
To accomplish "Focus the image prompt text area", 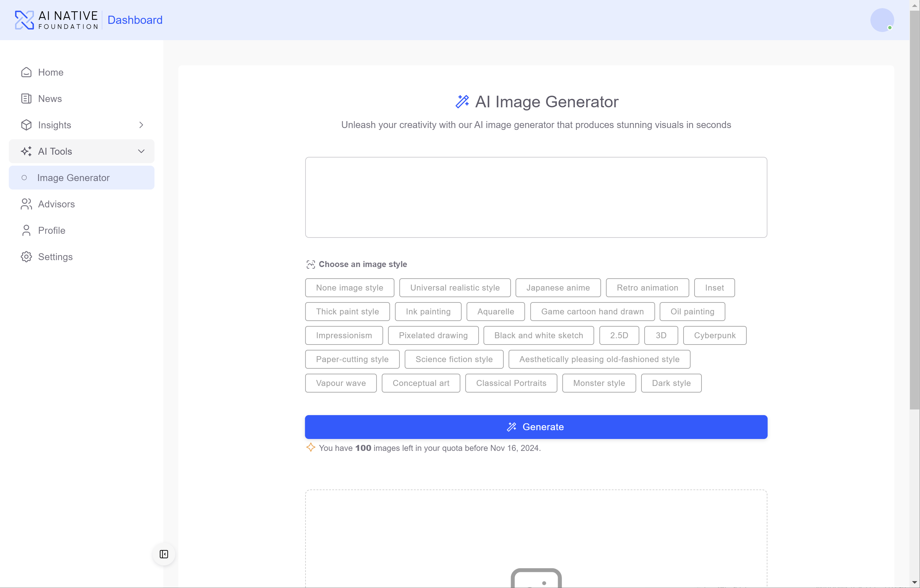I will point(536,197).
